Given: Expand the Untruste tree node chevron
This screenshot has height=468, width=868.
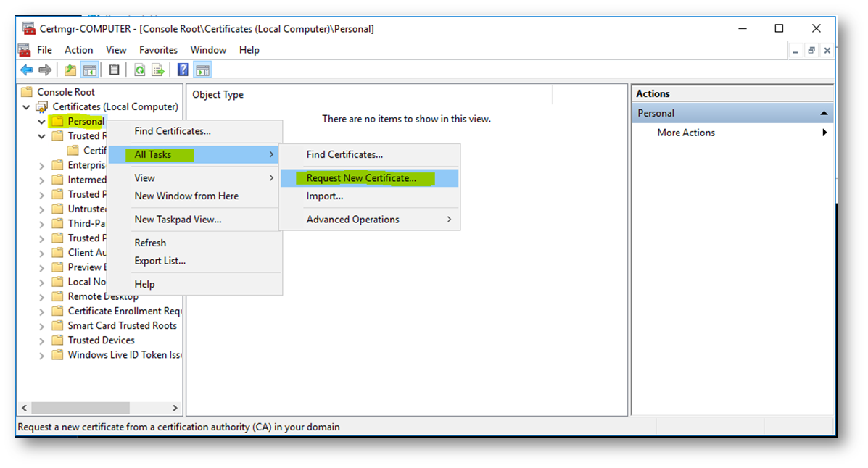Looking at the screenshot, I should (41, 209).
